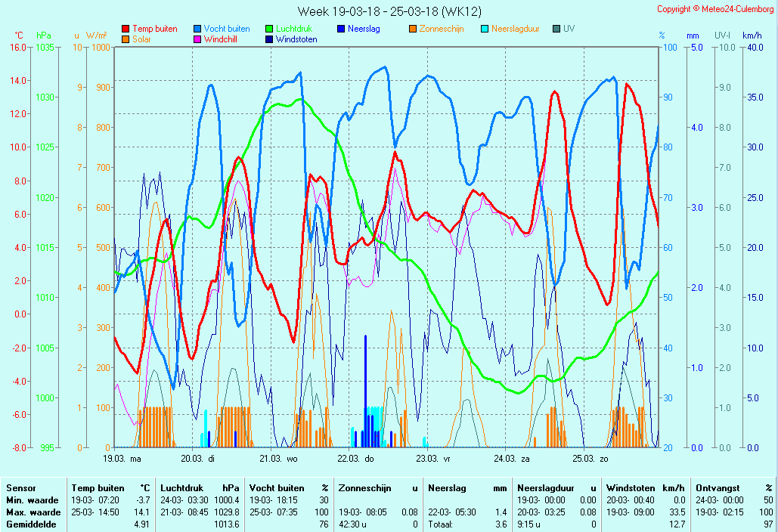Click the Sensor header in the table
The width and height of the screenshot is (778, 532).
tap(20, 489)
